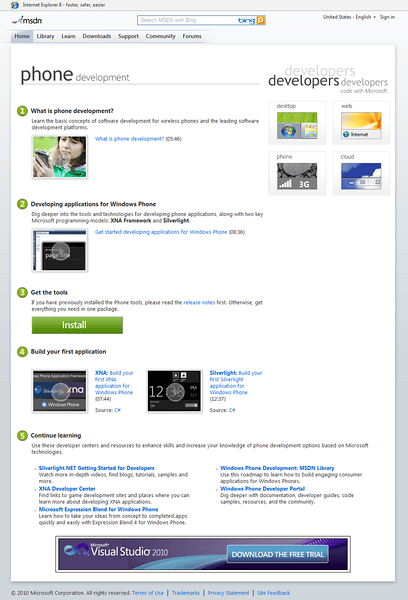Screen dimensions: 408x600
Task: Click Download the Free Trial button
Action: [278, 554]
